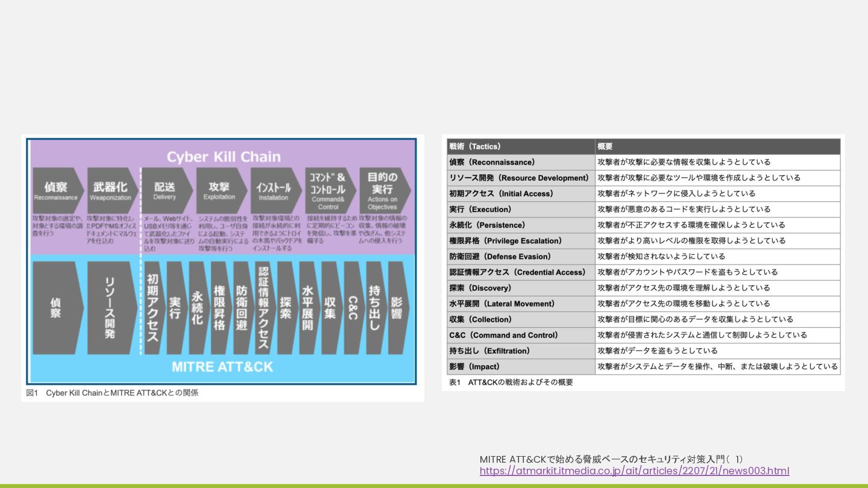This screenshot has width=868, height=488.
Task: Click description '攻撃者が攻撃に必要な情報を収集しようとしている'
Action: (684, 162)
